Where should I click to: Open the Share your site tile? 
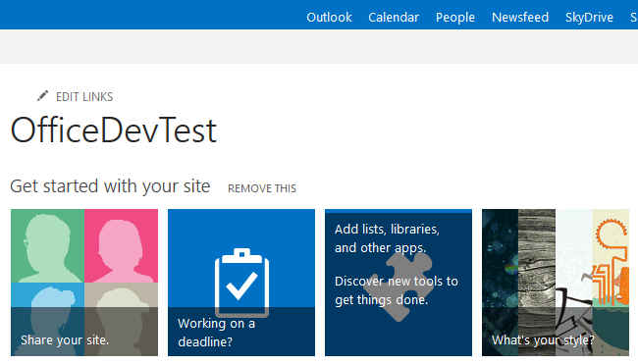click(x=84, y=283)
